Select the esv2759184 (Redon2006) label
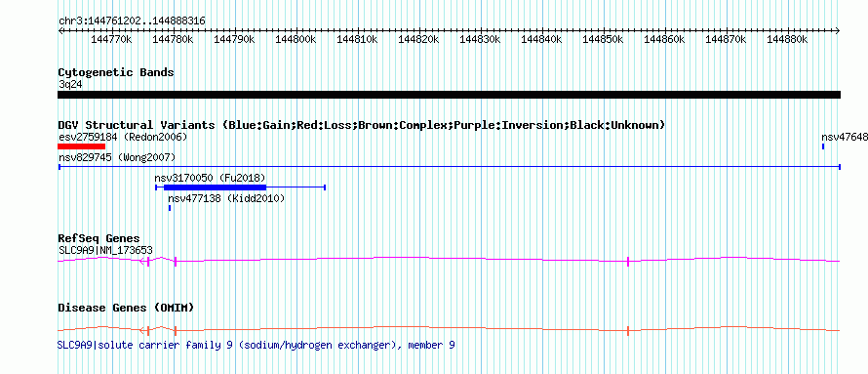The image size is (868, 374). click(123, 137)
